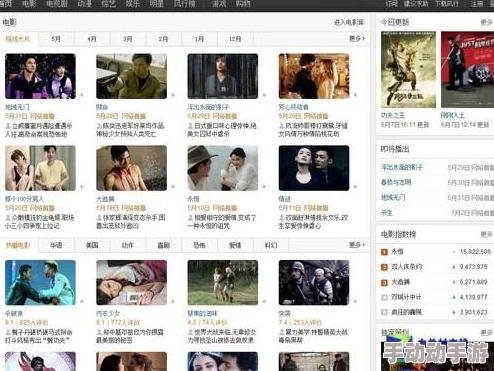Click the person icon in 杀破狼 description
Screen dimensions: 494x371
(8, 332)
